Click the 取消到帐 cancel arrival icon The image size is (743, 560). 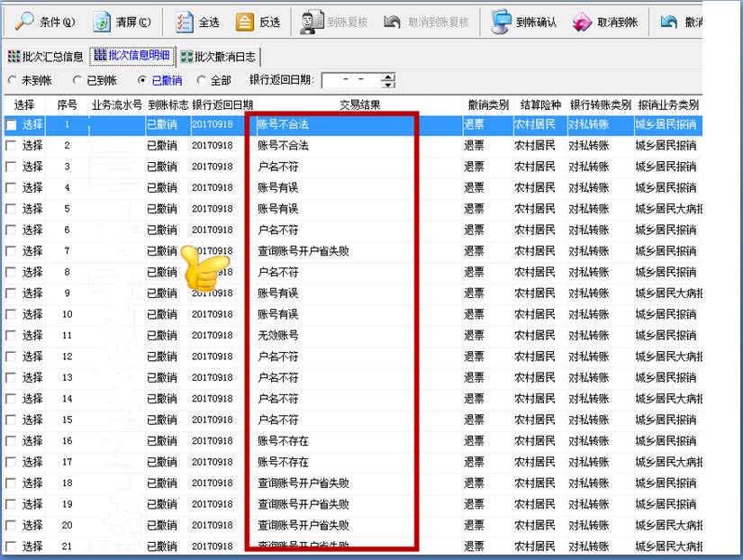coord(583,22)
